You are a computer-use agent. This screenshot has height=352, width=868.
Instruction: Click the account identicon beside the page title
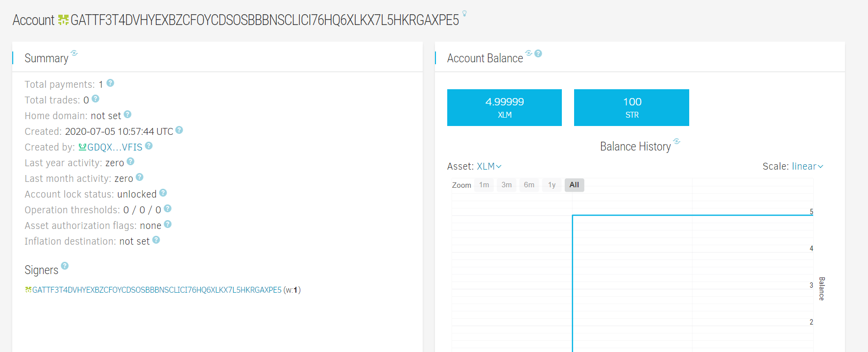(x=63, y=20)
